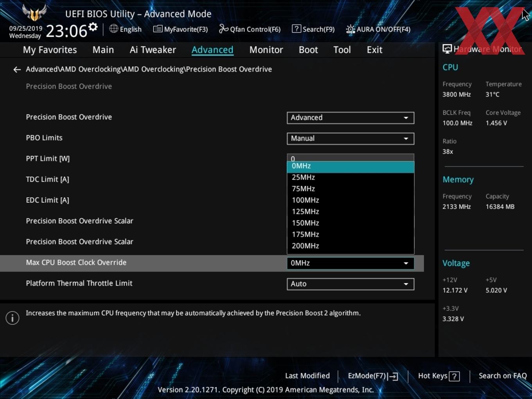This screenshot has height=399, width=532.
Task: Open MyFavorite(F3) list icon
Action: [x=158, y=29]
